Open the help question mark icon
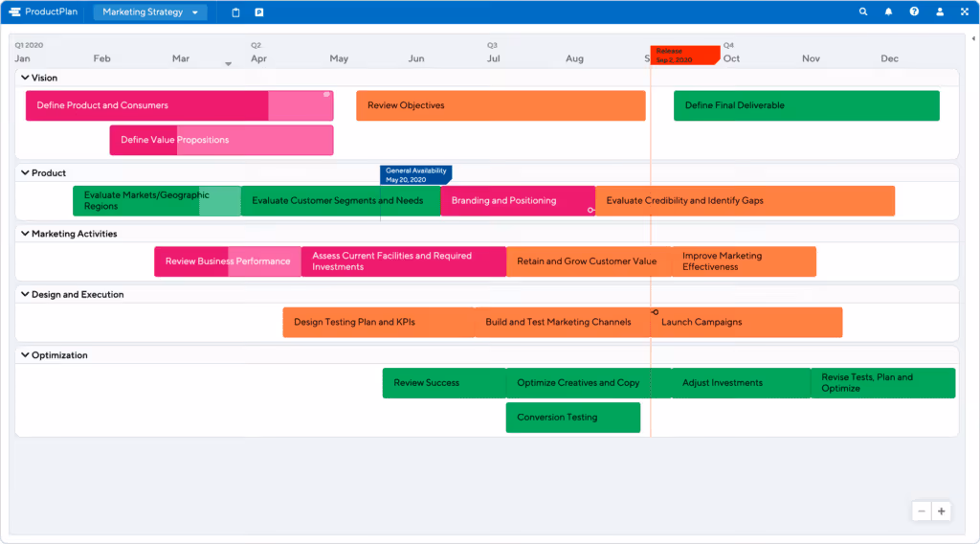 point(914,11)
